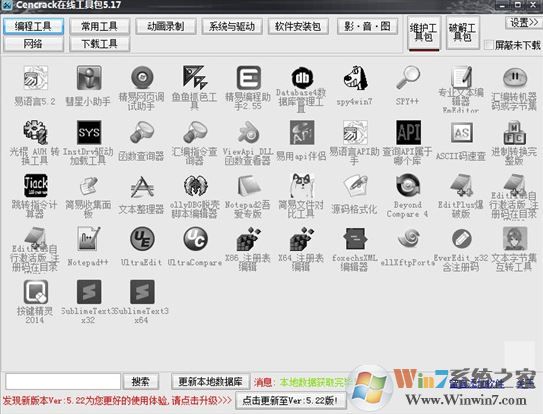
Task: Open the 跳转指令计算器 Jiack icon
Action: coord(35,186)
